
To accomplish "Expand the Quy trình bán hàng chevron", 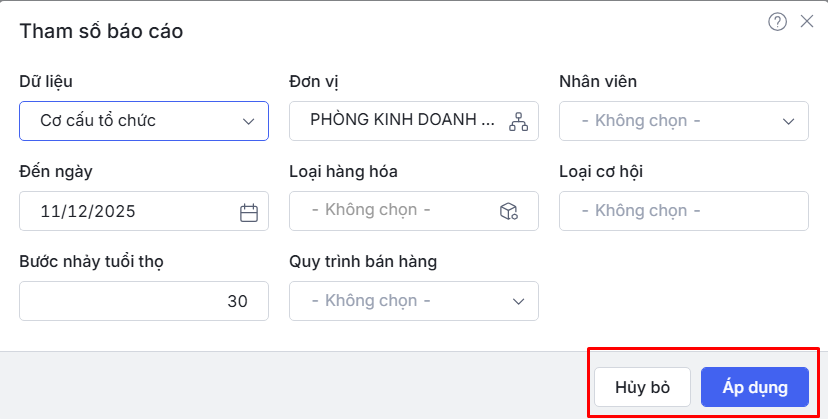I will click(x=518, y=301).
